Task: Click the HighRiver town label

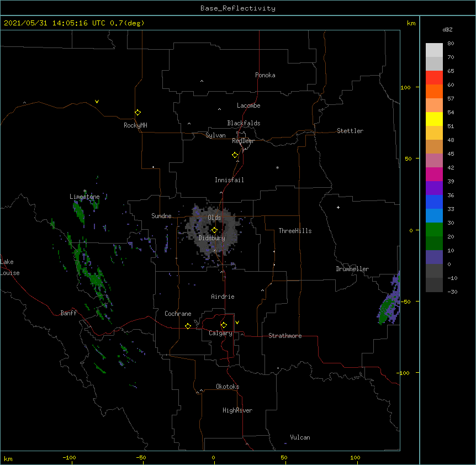Action: 237,410
